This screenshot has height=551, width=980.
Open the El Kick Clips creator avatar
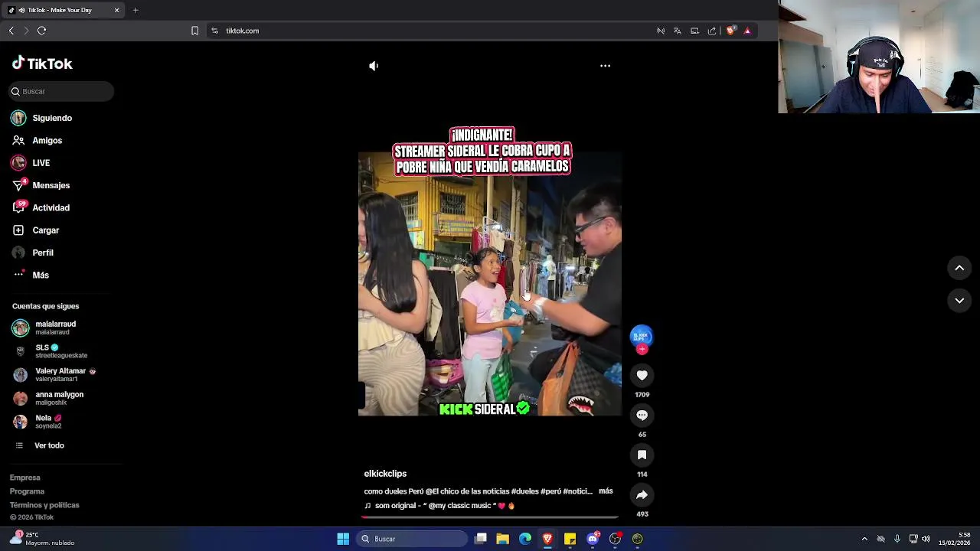point(642,336)
